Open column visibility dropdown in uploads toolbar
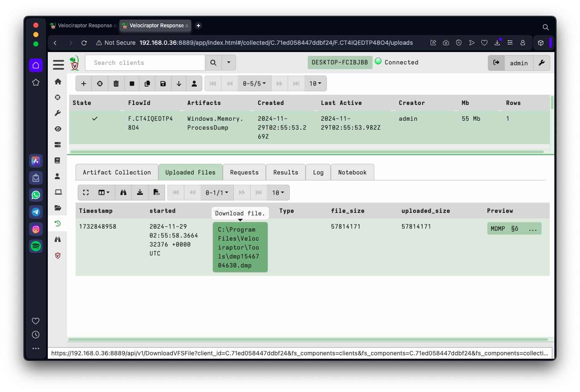Screen dimensions: 580x392 tap(104, 192)
